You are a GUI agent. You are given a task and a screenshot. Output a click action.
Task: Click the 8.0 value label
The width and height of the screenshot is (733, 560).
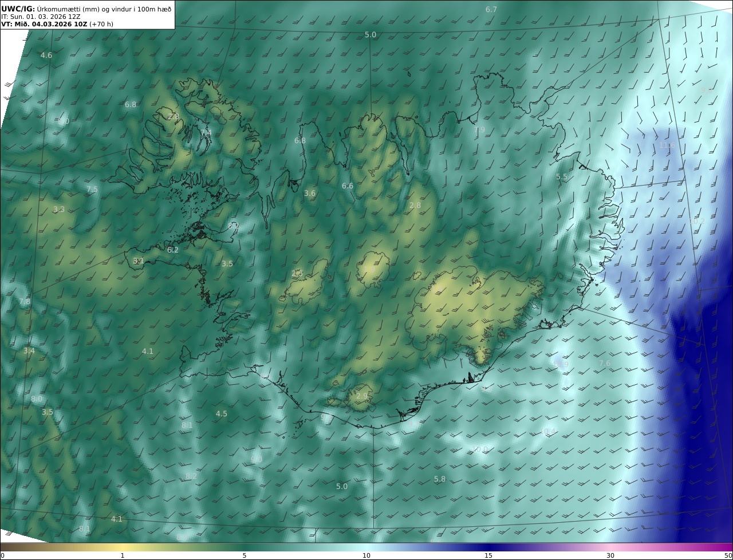(x=37, y=399)
